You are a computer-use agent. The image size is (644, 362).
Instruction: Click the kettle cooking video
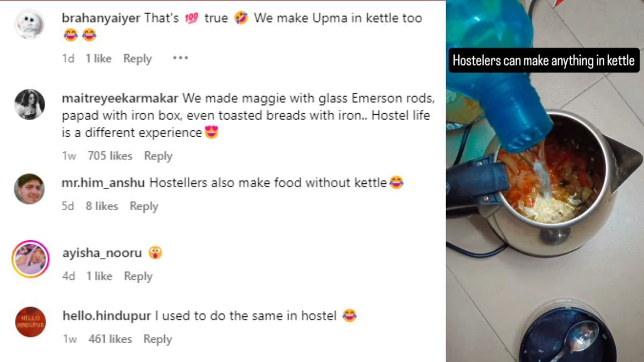545,181
